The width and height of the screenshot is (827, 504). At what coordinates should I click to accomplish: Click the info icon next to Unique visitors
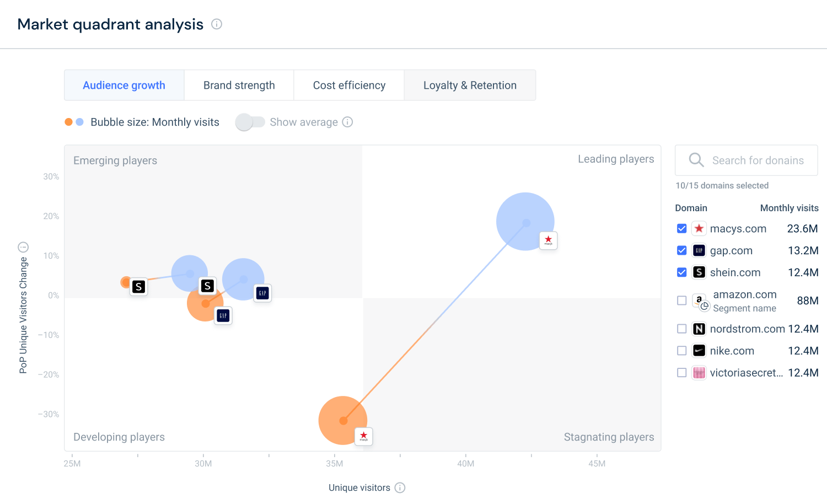coord(400,487)
